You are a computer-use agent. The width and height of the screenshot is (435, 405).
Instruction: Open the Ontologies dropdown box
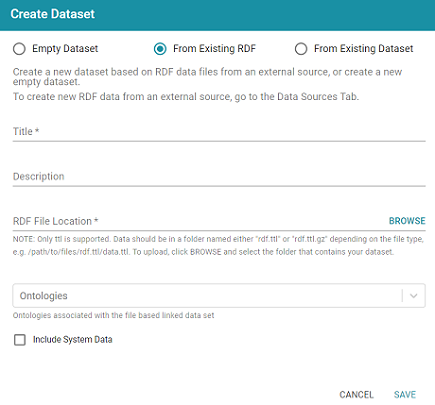tap(219, 296)
